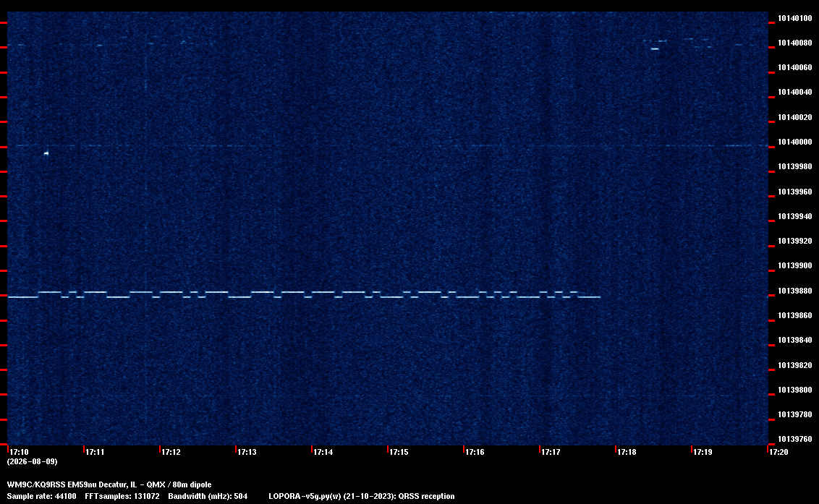Click the 10140060 frequency label
819x504 pixels.
coord(794,67)
